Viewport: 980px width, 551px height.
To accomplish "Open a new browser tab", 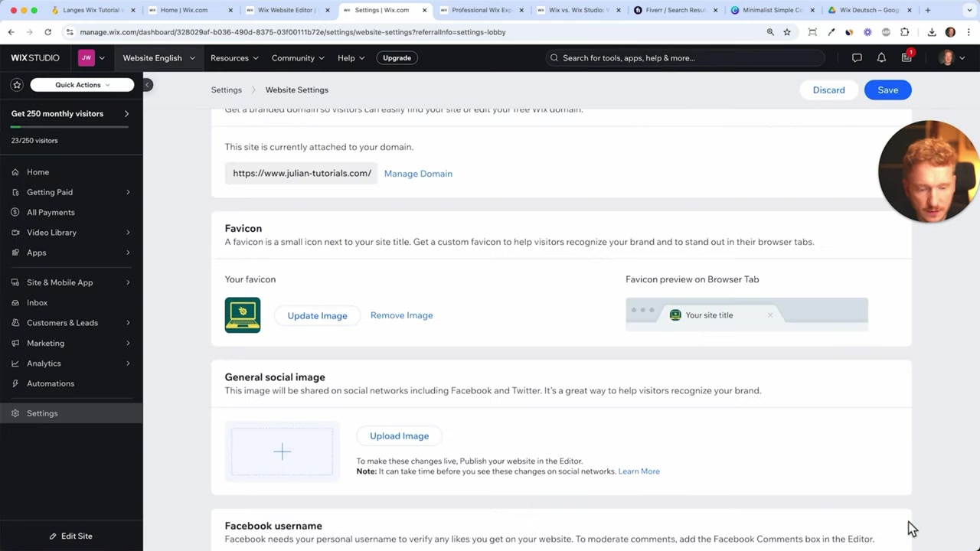I will coord(928,10).
